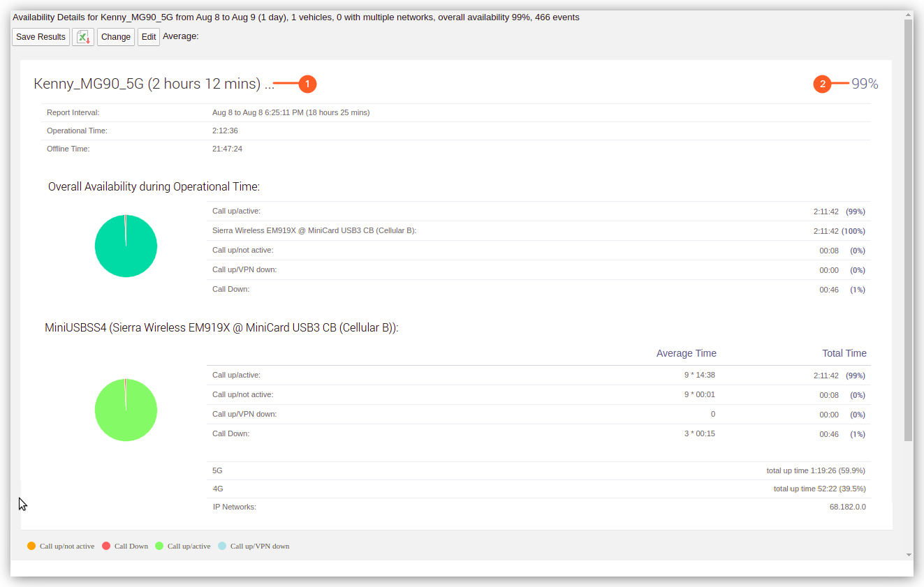Click the 9 * 14:38 average time value
Viewport: 924px width, 587px height.
700,375
